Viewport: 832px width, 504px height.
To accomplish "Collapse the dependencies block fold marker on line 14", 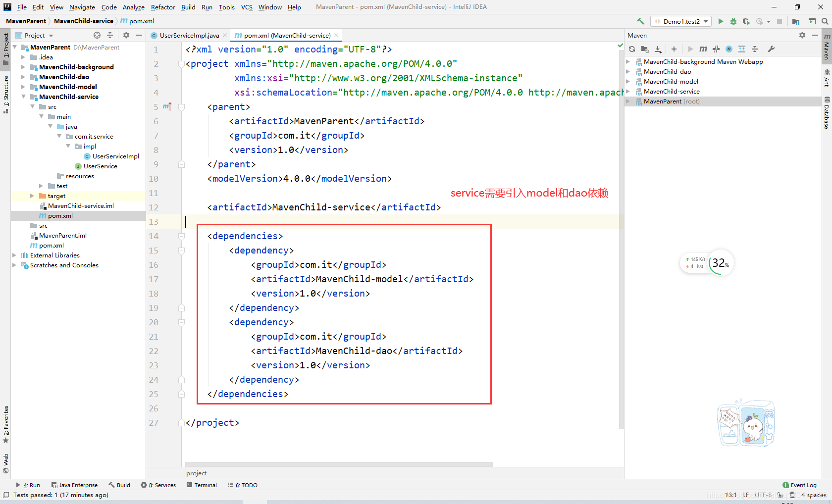I will [181, 236].
